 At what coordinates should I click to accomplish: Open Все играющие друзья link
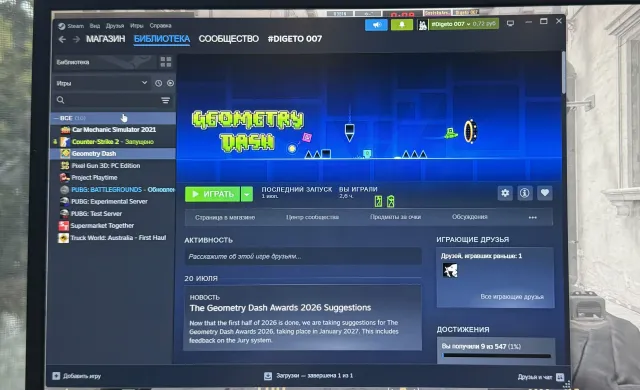[x=512, y=297]
